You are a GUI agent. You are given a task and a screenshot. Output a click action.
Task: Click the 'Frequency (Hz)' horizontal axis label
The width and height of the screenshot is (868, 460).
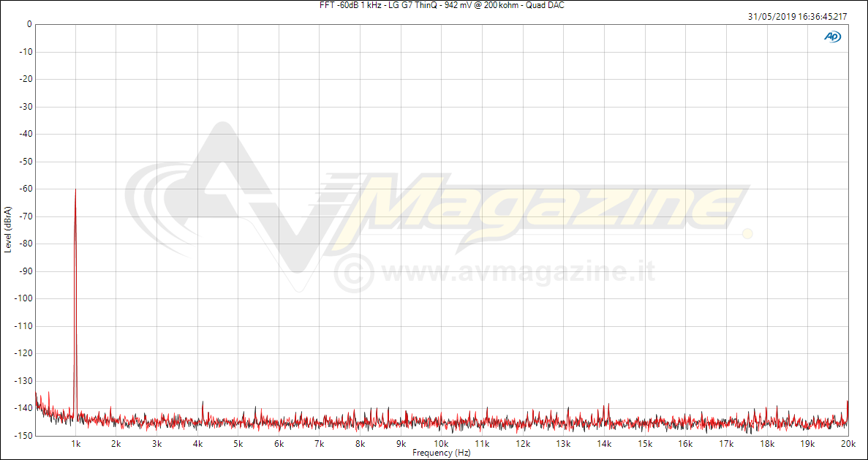pyautogui.click(x=441, y=453)
